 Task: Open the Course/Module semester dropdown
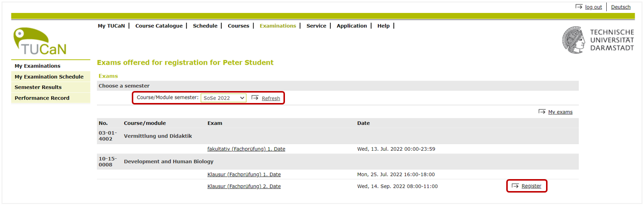[223, 98]
